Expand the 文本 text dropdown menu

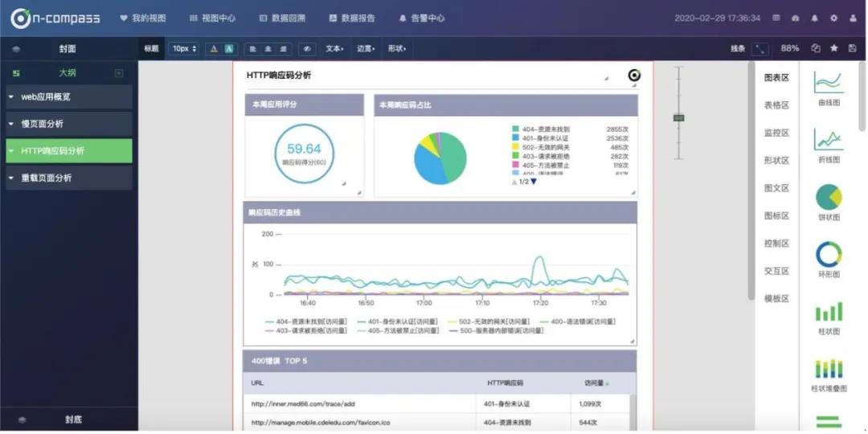click(334, 48)
